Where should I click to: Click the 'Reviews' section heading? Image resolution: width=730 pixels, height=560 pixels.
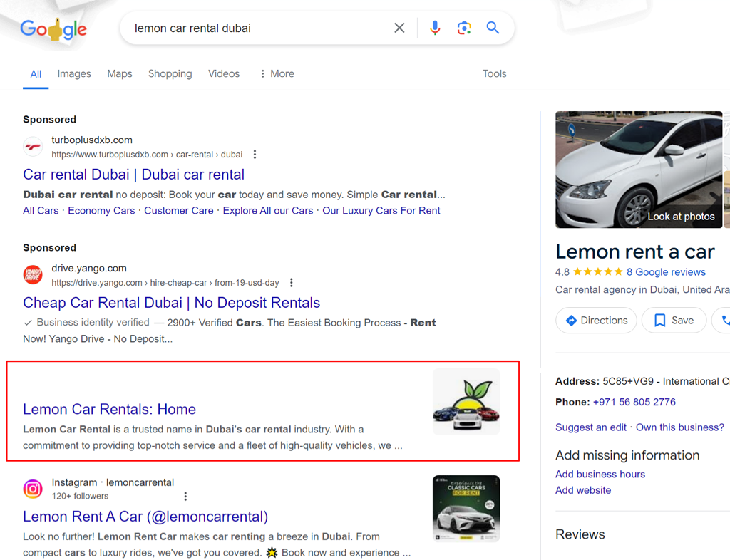(580, 534)
